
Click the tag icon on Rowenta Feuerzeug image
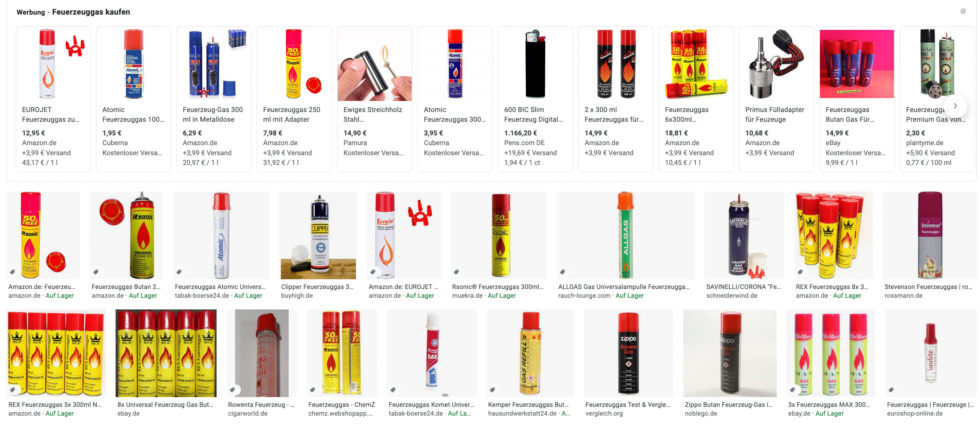tap(232, 390)
